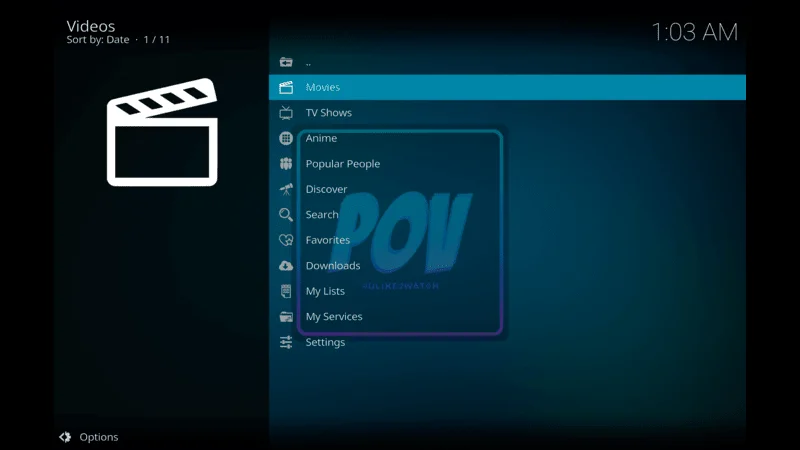Click the Options arrows icon
The width and height of the screenshot is (800, 450).
[65, 437]
